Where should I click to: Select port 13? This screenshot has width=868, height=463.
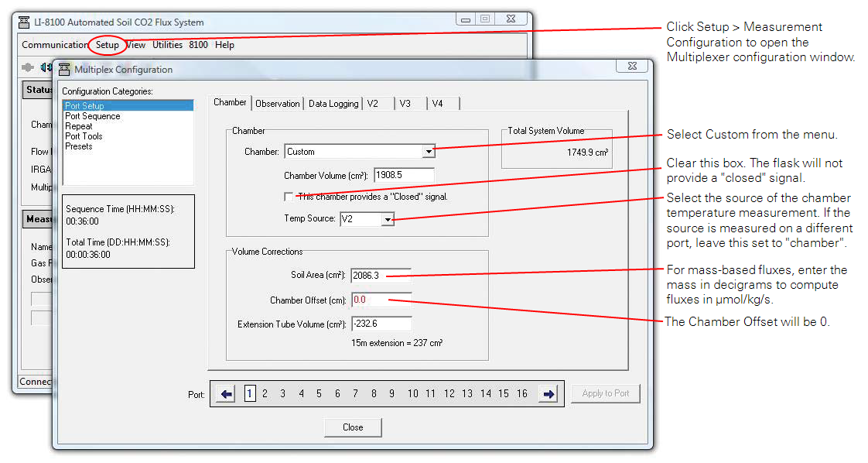pyautogui.click(x=467, y=394)
